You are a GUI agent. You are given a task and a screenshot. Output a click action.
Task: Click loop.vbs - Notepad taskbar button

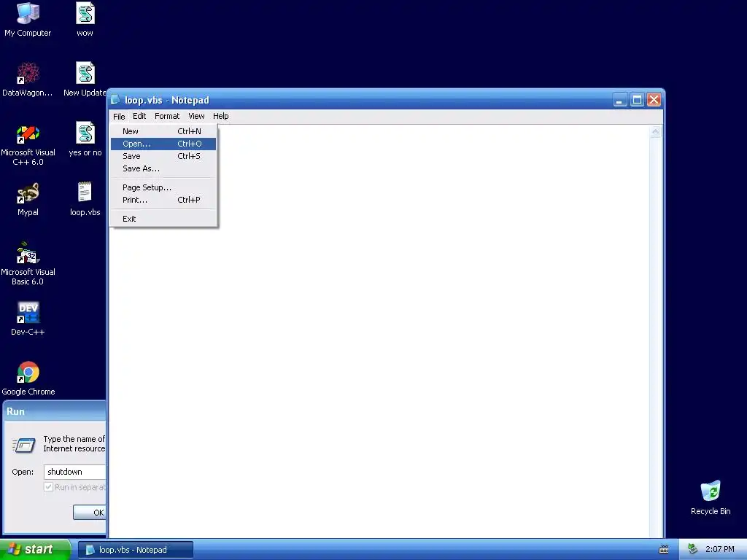point(135,550)
